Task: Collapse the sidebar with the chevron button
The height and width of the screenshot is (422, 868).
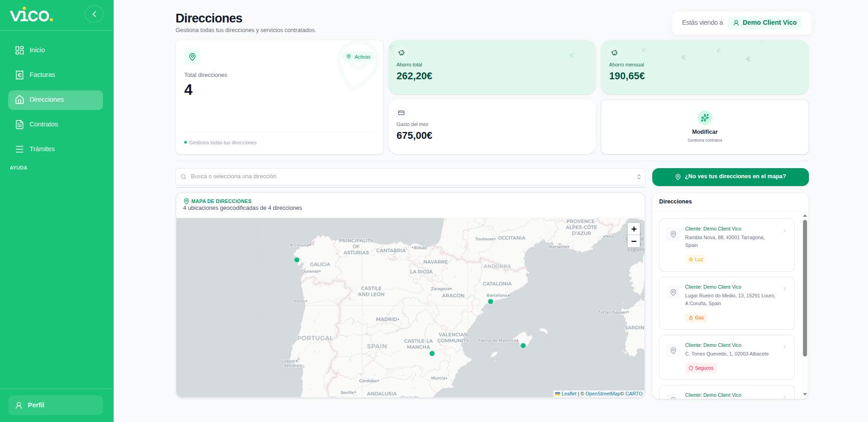Action: click(94, 14)
